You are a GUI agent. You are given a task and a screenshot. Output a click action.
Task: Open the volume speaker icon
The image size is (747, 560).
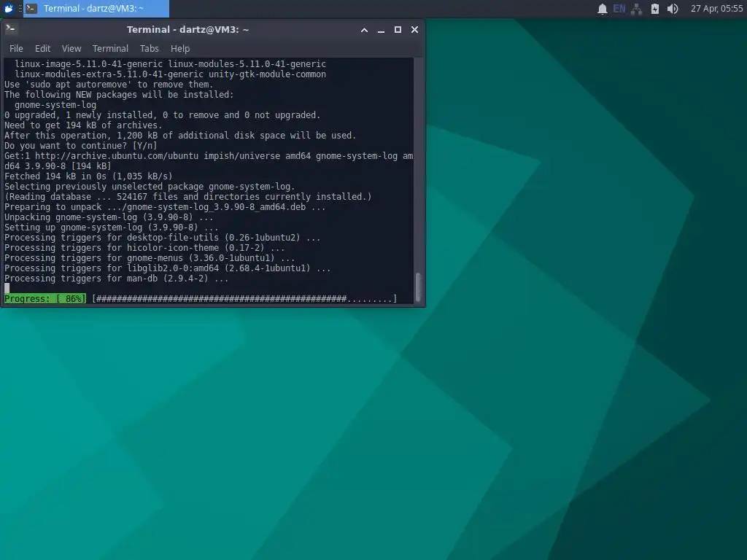pyautogui.click(x=672, y=9)
